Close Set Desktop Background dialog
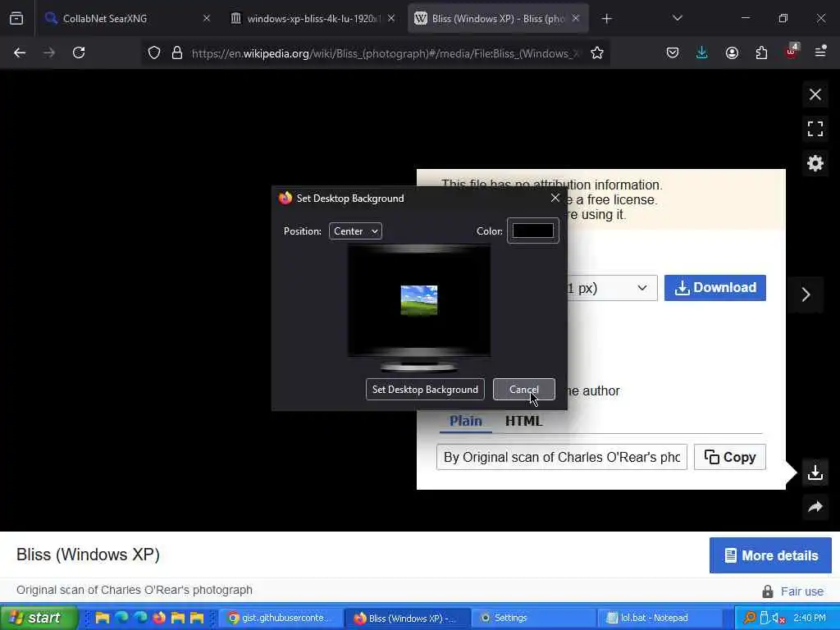The image size is (840, 630). pyautogui.click(x=555, y=199)
